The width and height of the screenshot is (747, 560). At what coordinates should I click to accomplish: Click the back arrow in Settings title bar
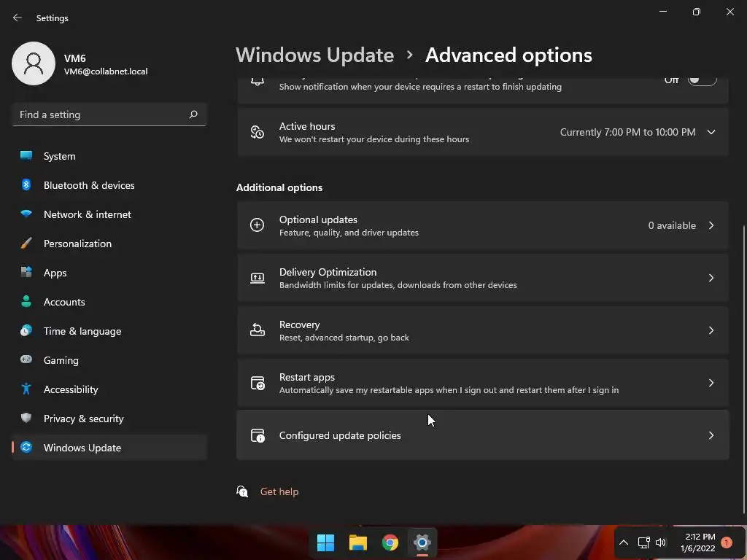[18, 17]
